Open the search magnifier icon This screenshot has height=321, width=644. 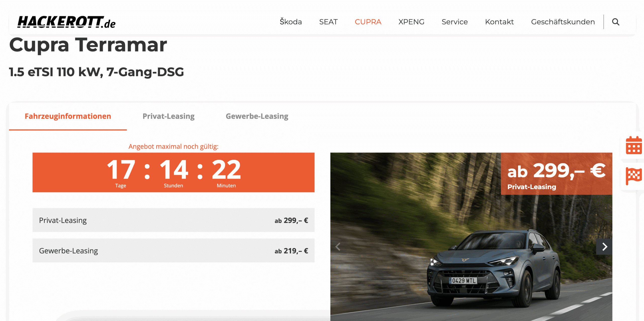tap(616, 22)
